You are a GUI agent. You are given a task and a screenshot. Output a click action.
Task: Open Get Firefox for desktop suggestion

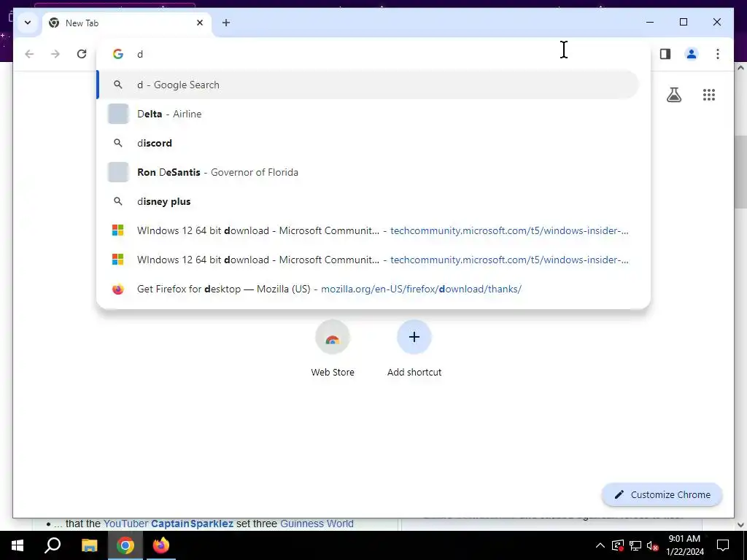click(368, 289)
